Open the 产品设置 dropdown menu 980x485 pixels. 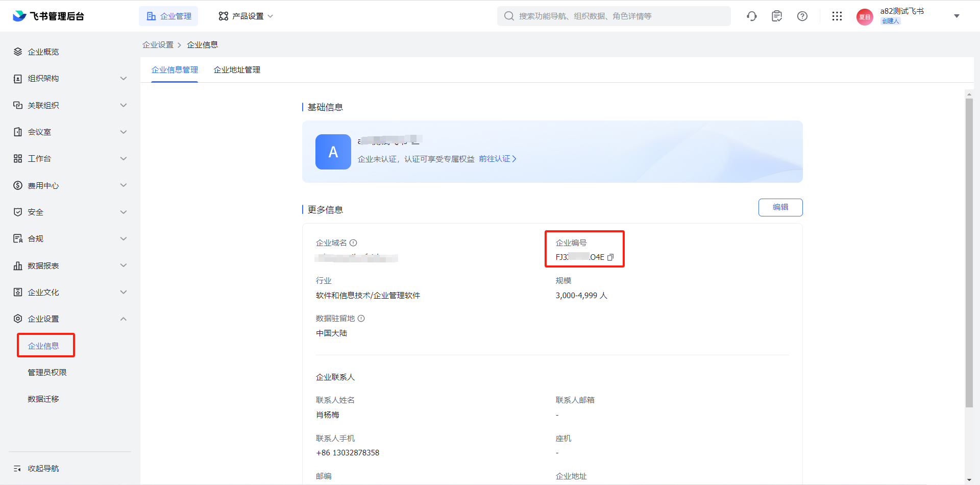[246, 16]
